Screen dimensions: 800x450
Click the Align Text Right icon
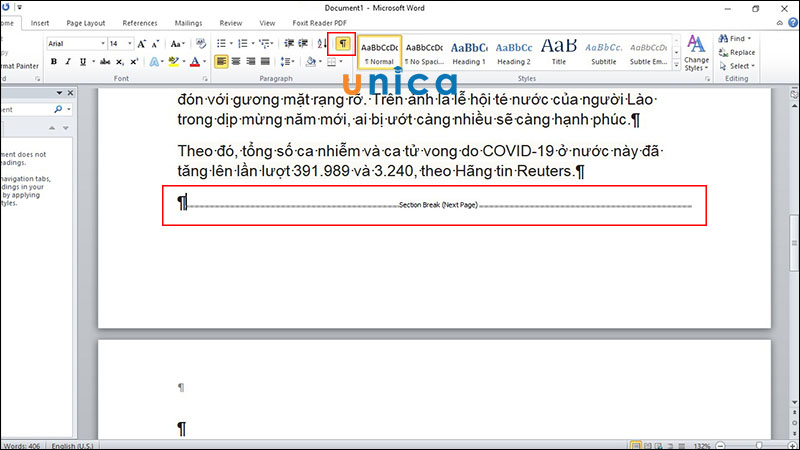[251, 62]
